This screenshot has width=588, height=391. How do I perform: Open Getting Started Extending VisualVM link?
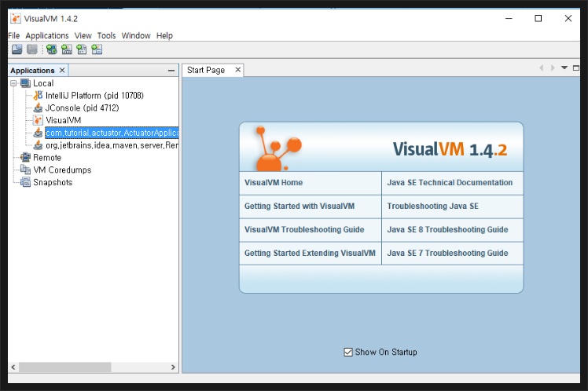[310, 253]
